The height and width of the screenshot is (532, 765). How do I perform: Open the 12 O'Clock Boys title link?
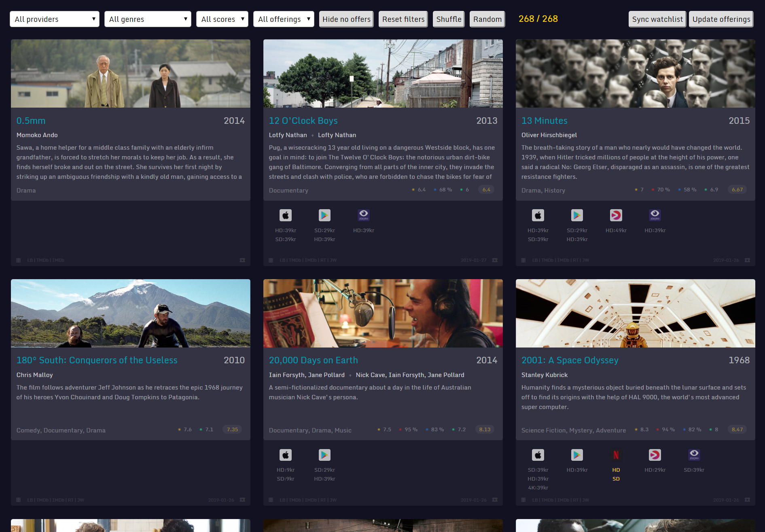(303, 121)
